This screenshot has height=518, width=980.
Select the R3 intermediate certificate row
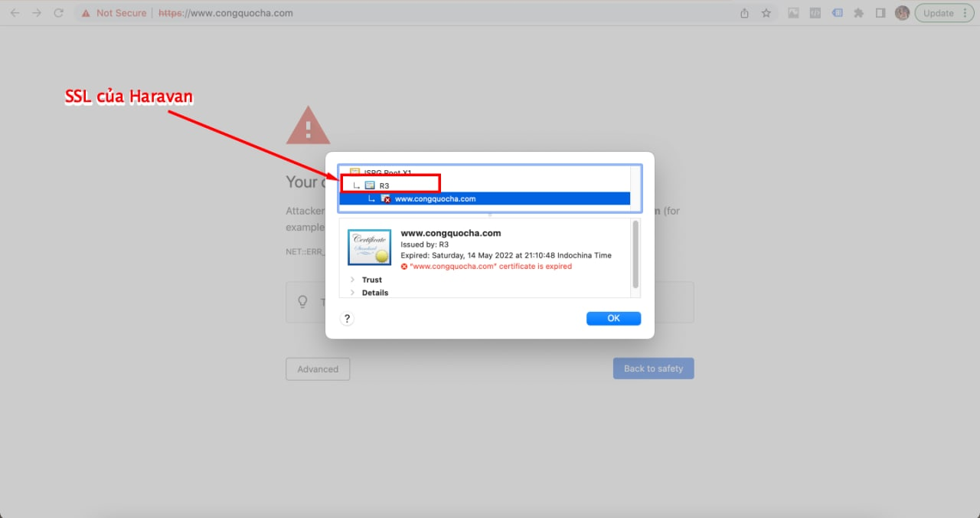[484, 185]
